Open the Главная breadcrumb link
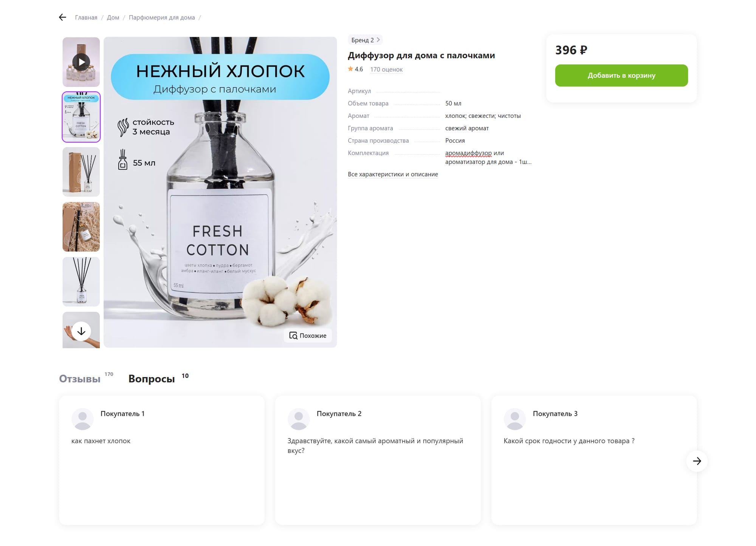This screenshot has width=756, height=546. point(86,17)
